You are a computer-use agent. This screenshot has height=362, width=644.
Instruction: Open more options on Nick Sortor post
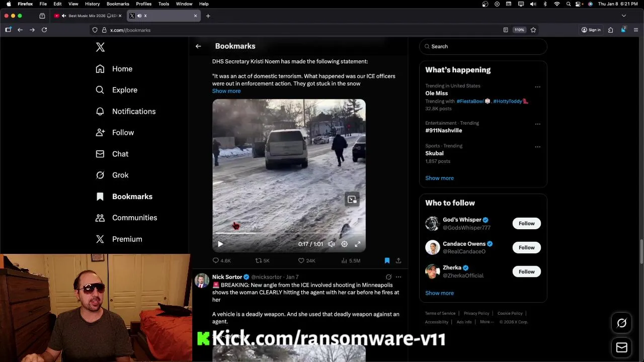coord(398,277)
